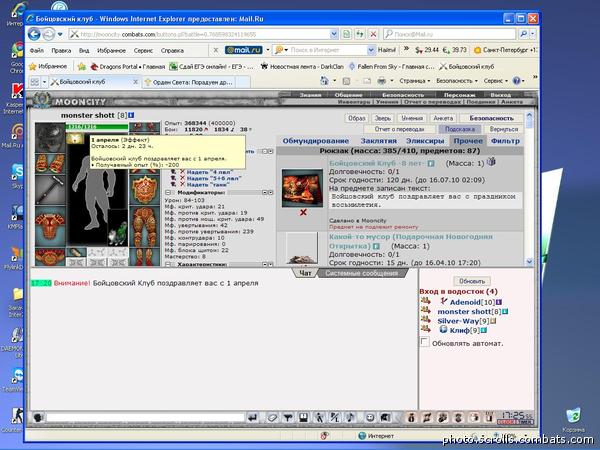Click the Образ button
This screenshot has width=600, height=450.
coord(356,118)
